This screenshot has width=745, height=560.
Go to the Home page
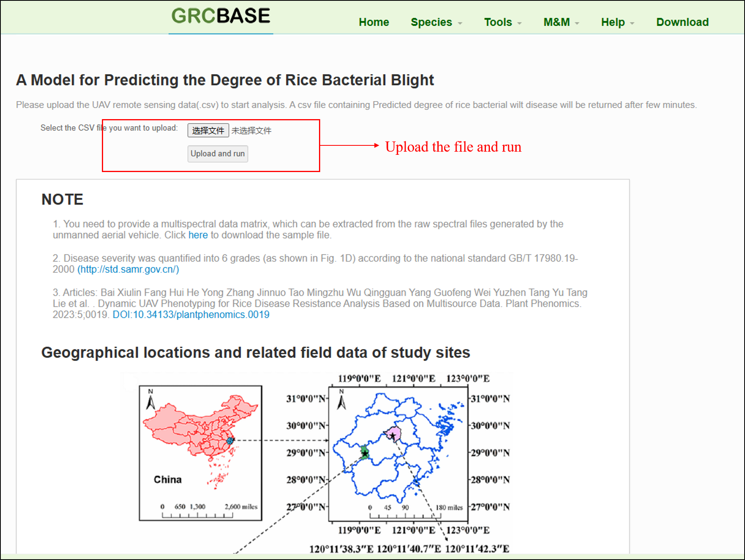[373, 22]
